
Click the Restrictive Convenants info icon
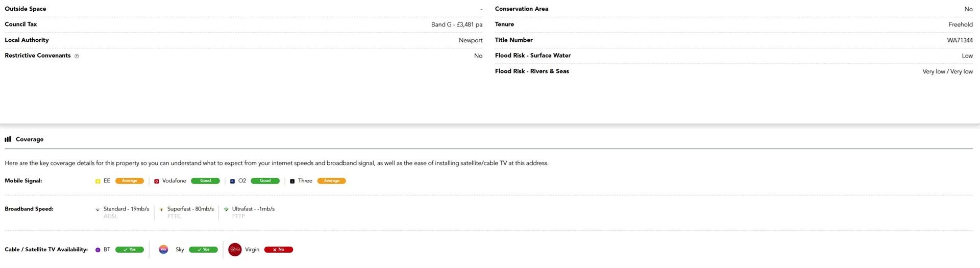click(77, 56)
